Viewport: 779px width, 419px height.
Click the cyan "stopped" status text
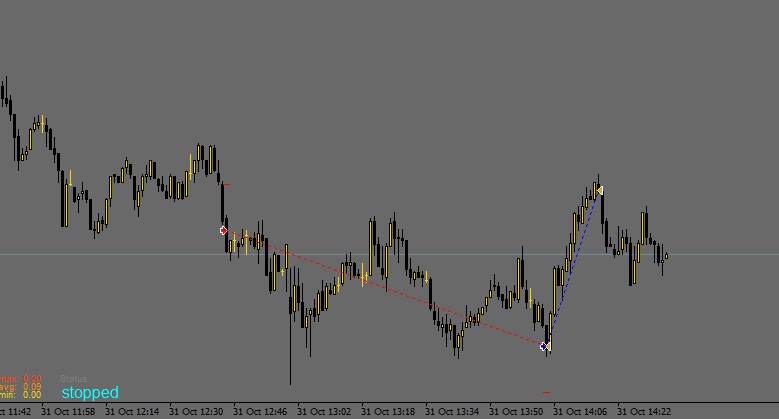point(90,393)
